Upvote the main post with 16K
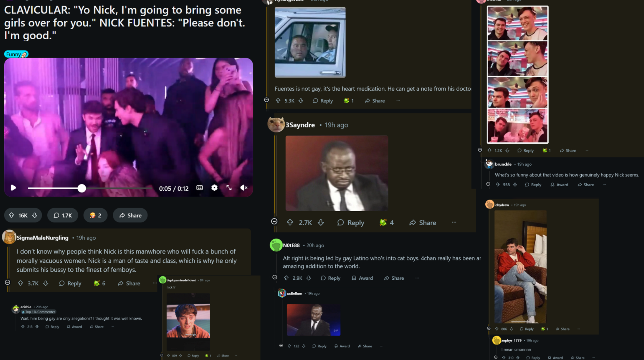The width and height of the screenshot is (644, 360). coord(11,215)
